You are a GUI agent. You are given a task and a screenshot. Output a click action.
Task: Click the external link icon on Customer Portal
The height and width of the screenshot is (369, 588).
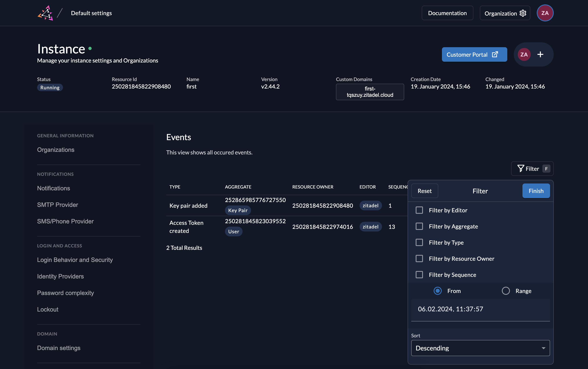[x=495, y=54]
